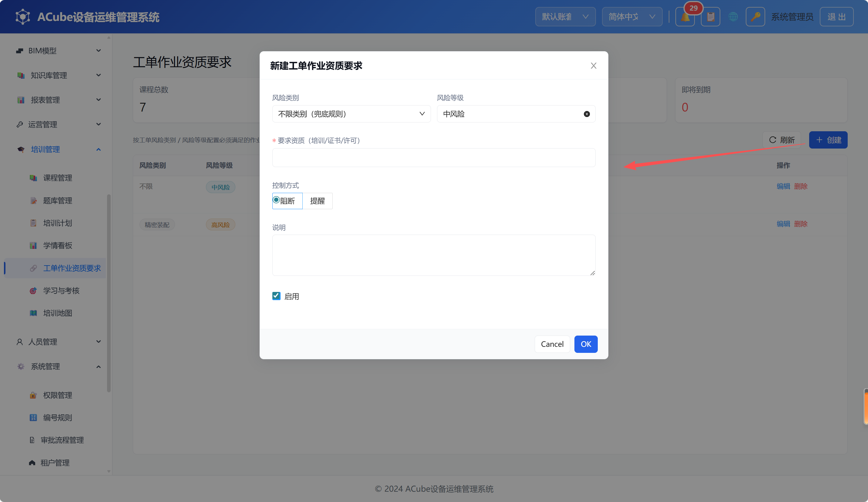Click the 退出 logout button

tap(836, 17)
